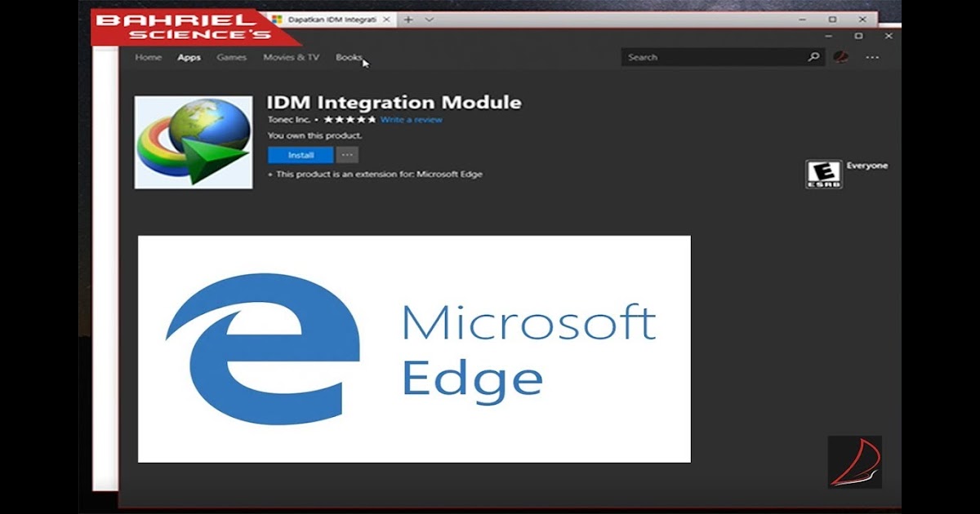Follow the Write a review link
Image resolution: width=980 pixels, height=514 pixels.
[x=411, y=120]
